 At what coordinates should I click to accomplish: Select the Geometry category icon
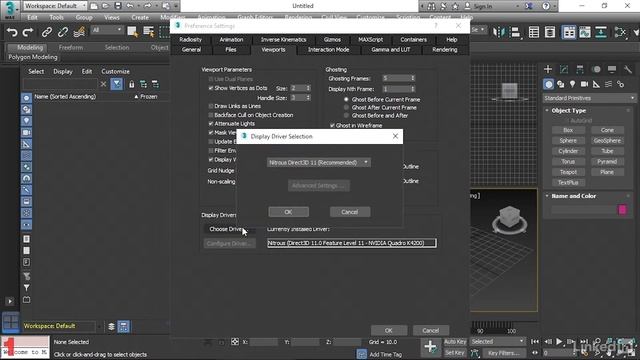[x=549, y=84]
